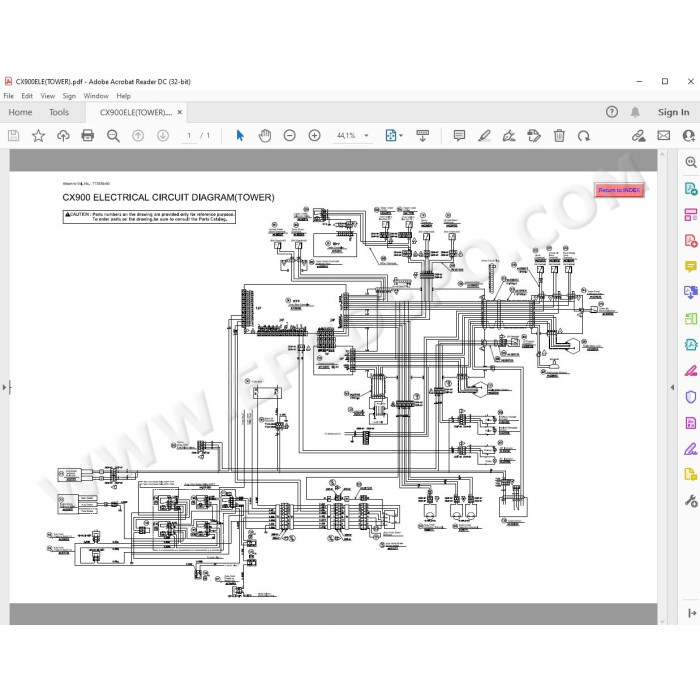The height and width of the screenshot is (700, 700).
Task: Upload the file to the cloud
Action: click(63, 135)
